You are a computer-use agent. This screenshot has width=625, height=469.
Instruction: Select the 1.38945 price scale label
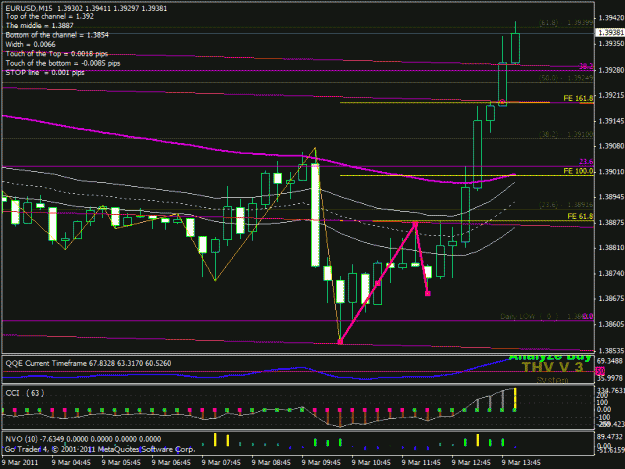click(x=611, y=197)
